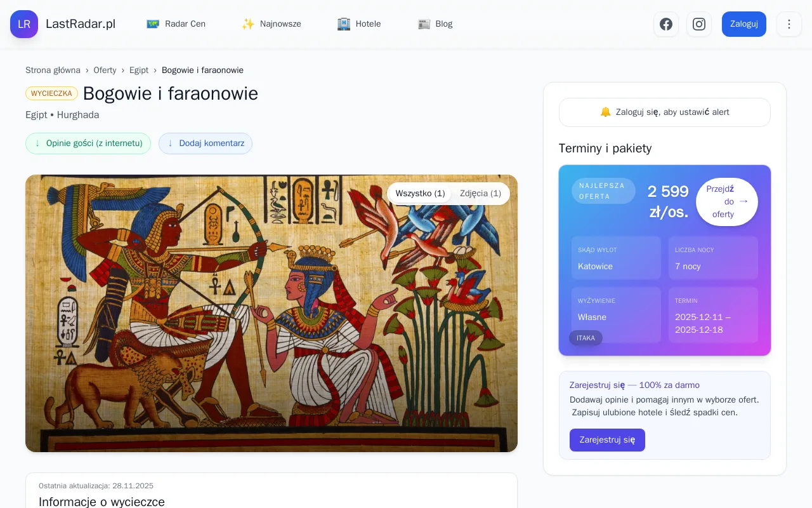Click the Radar Cen map icon
Viewport: 812px width, 508px height.
(x=153, y=24)
